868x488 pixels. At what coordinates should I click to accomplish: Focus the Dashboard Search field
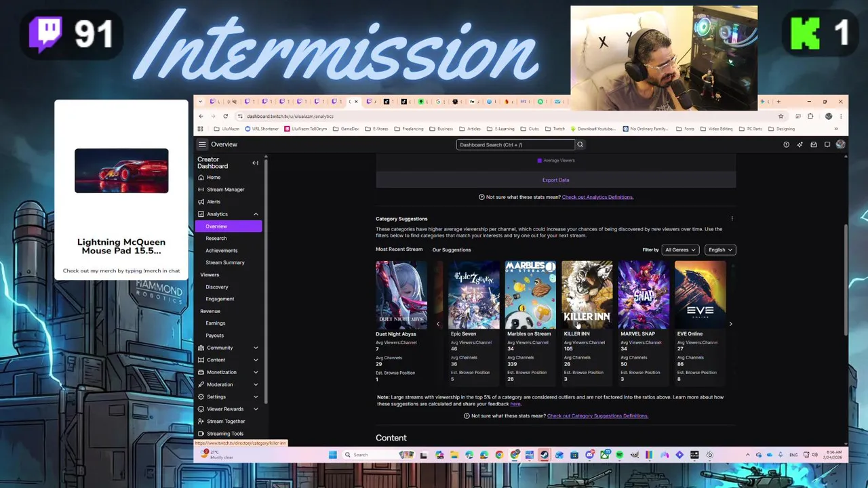pos(515,144)
